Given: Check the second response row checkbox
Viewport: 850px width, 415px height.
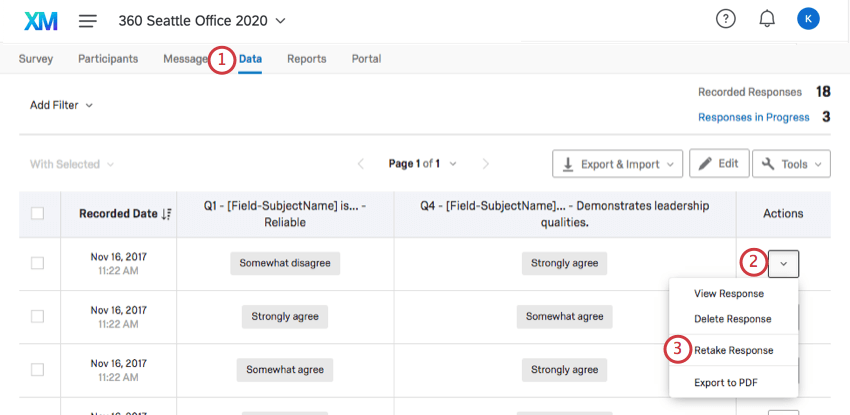Looking at the screenshot, I should 38,316.
